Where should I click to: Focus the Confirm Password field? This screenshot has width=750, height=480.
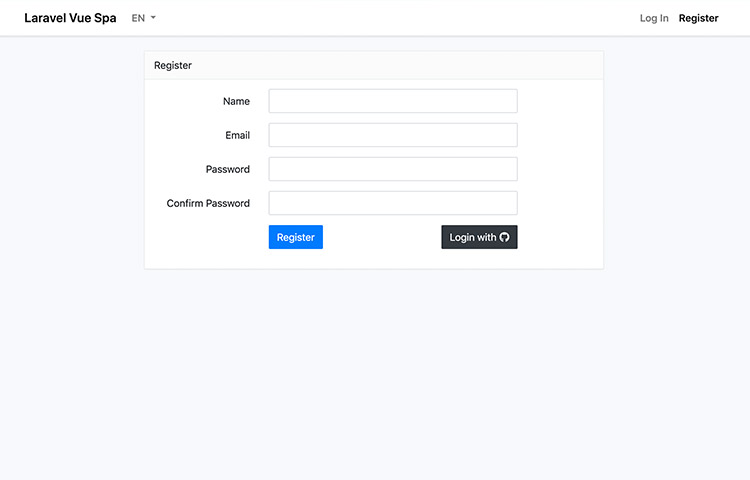392,203
